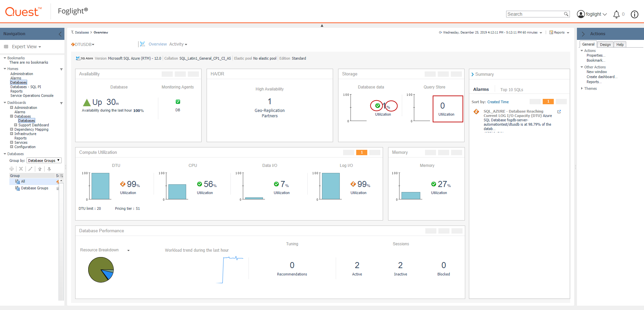
Task: Open the notifications bell
Action: click(x=616, y=14)
